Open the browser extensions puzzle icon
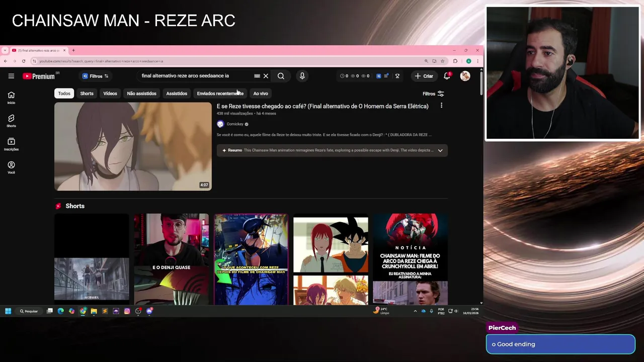This screenshot has height=362, width=644. (x=455, y=61)
